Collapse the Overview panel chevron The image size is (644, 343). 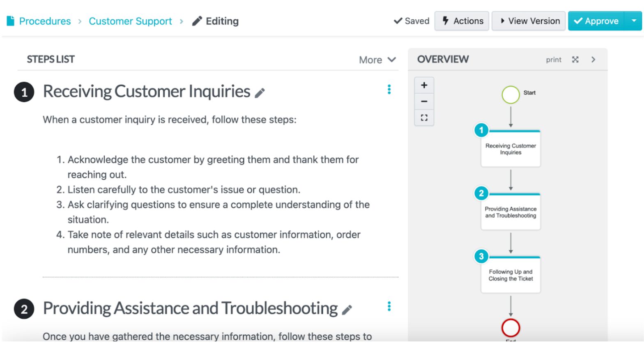pos(593,60)
